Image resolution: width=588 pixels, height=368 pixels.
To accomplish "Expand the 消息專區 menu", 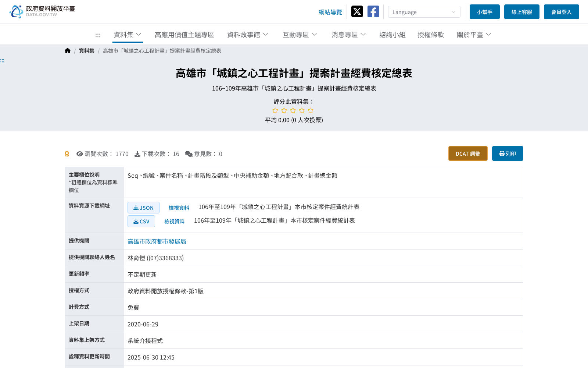I will pyautogui.click(x=349, y=35).
